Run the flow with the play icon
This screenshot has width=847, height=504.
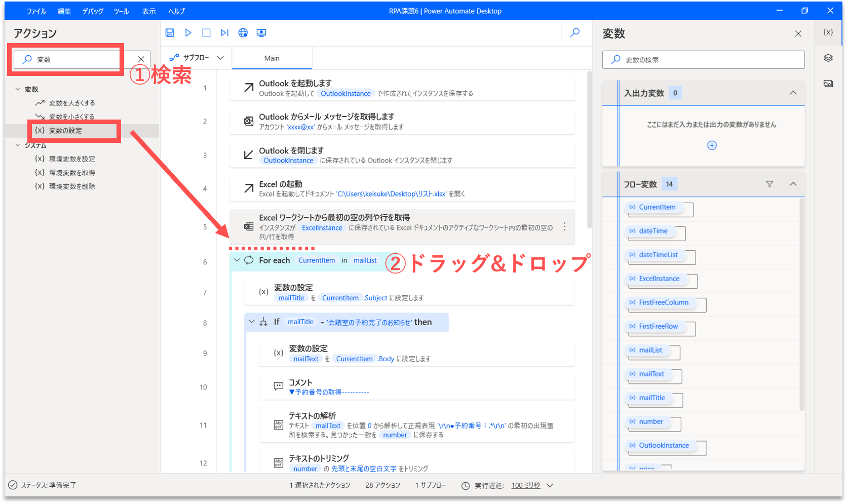coord(188,33)
